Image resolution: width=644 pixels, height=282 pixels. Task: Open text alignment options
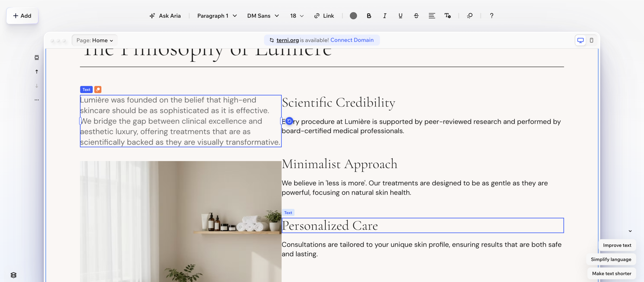coord(432,16)
